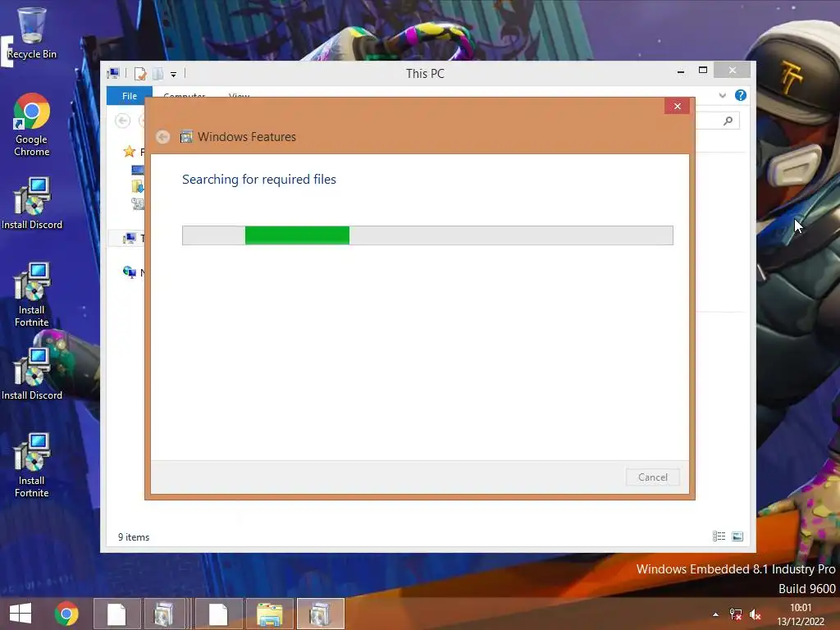Click the back arrow in Windows Features
This screenshot has height=630, width=840.
[x=163, y=137]
